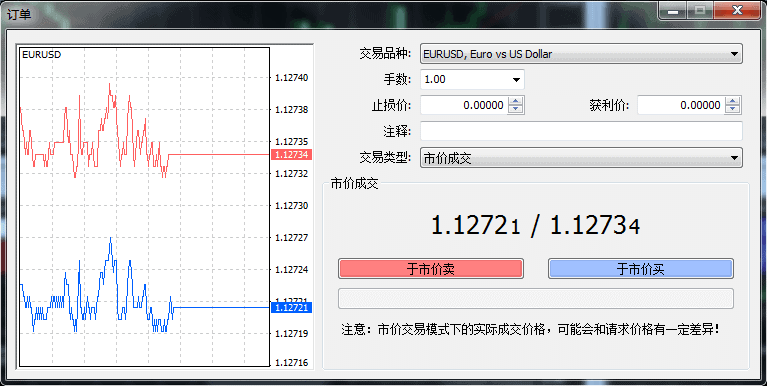Click the 获利价 take profit input field
Image resolution: width=767 pixels, height=386 pixels.
pos(681,105)
